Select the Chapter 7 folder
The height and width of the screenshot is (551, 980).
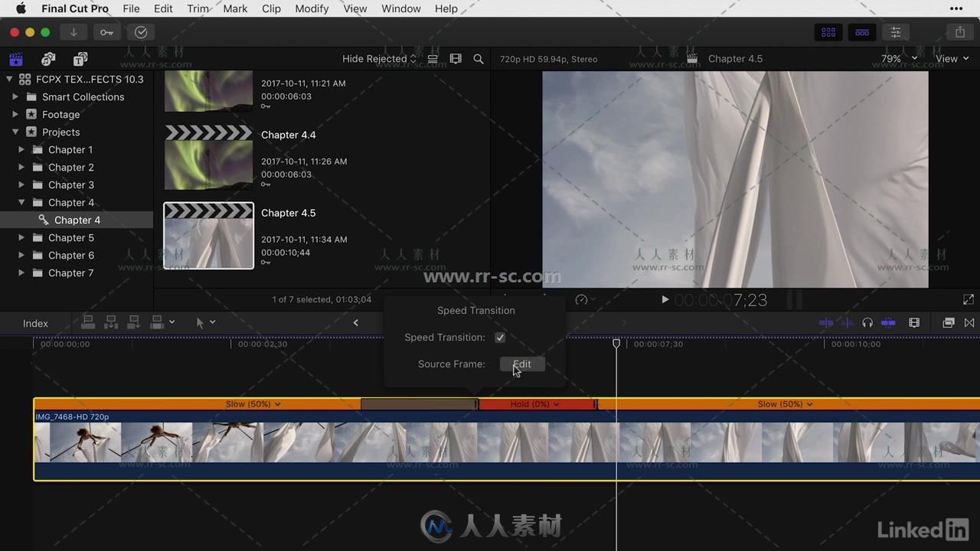[x=71, y=273]
